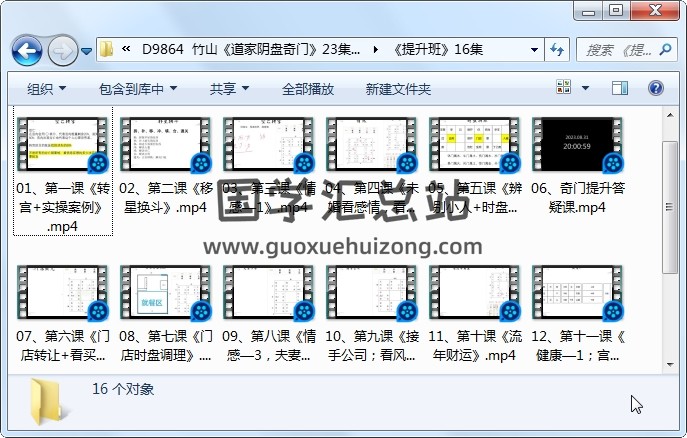The image size is (687, 438).
Task: Click file name 07、第六课《门店转让+看买
Action: pyautogui.click(x=63, y=346)
